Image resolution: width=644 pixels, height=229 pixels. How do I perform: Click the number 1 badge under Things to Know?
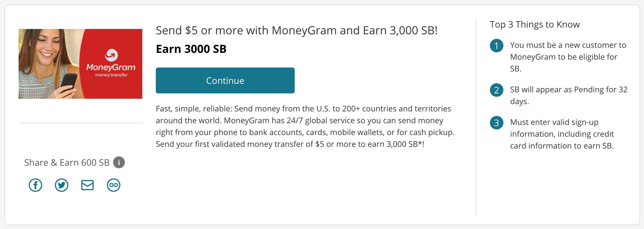click(x=497, y=45)
